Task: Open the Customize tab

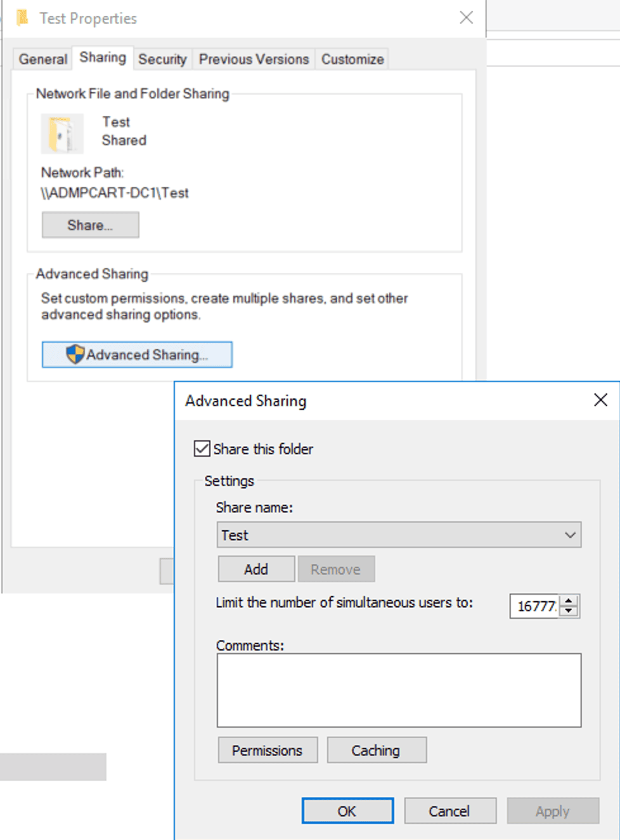Action: click(x=352, y=58)
